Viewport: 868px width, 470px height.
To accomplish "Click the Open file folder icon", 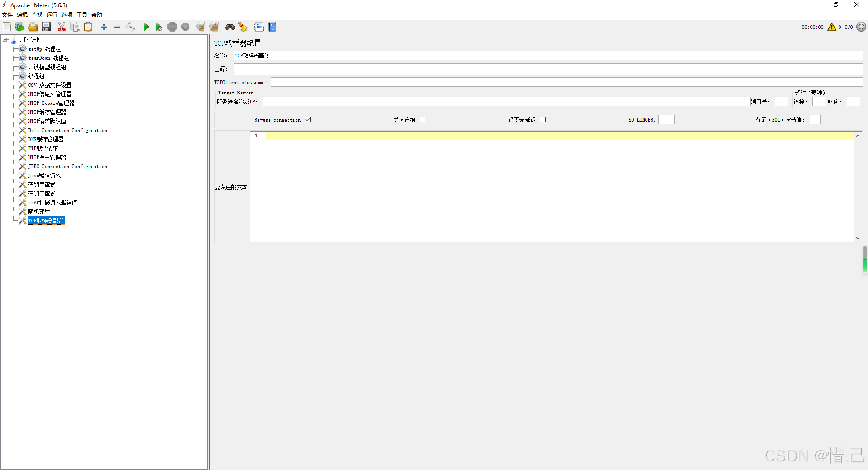I will pyautogui.click(x=33, y=27).
